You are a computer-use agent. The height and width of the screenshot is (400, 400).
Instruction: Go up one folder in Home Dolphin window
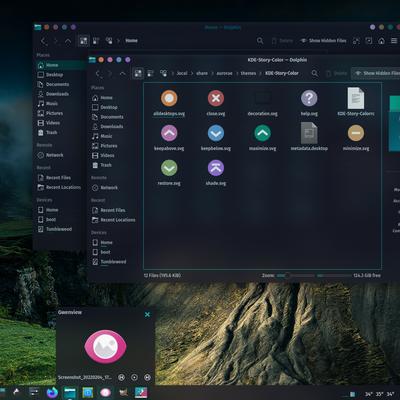[x=68, y=41]
